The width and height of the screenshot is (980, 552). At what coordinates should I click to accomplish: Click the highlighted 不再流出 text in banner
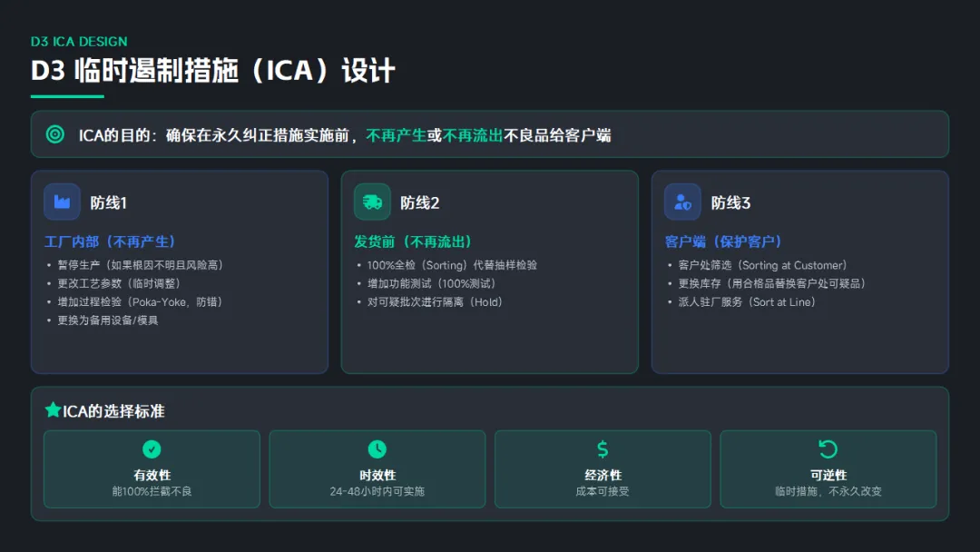(x=473, y=135)
